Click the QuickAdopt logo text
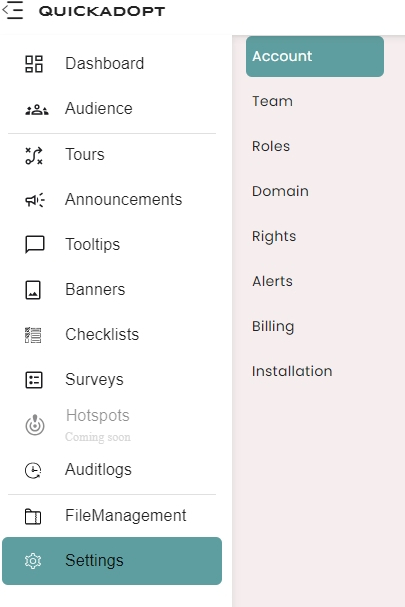Screen dimensions: 405x607 coord(102,11)
